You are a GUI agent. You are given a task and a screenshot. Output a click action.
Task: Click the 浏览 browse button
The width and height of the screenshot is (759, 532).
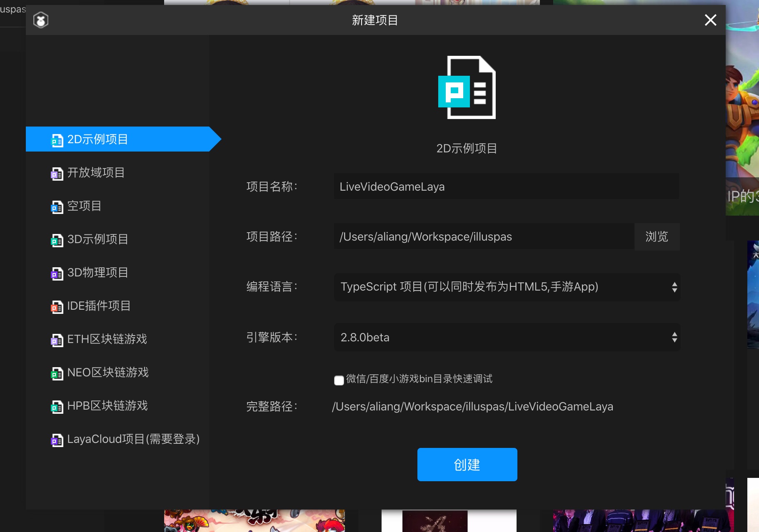[657, 236]
